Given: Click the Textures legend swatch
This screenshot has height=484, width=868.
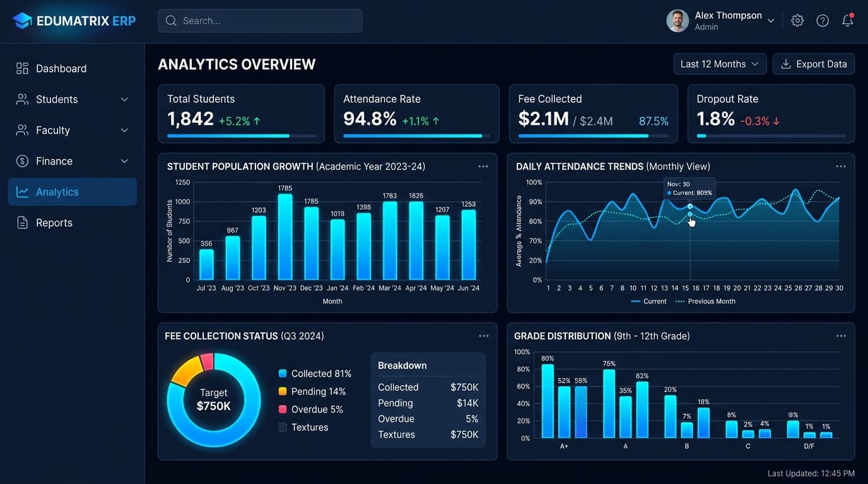Looking at the screenshot, I should pyautogui.click(x=283, y=427).
